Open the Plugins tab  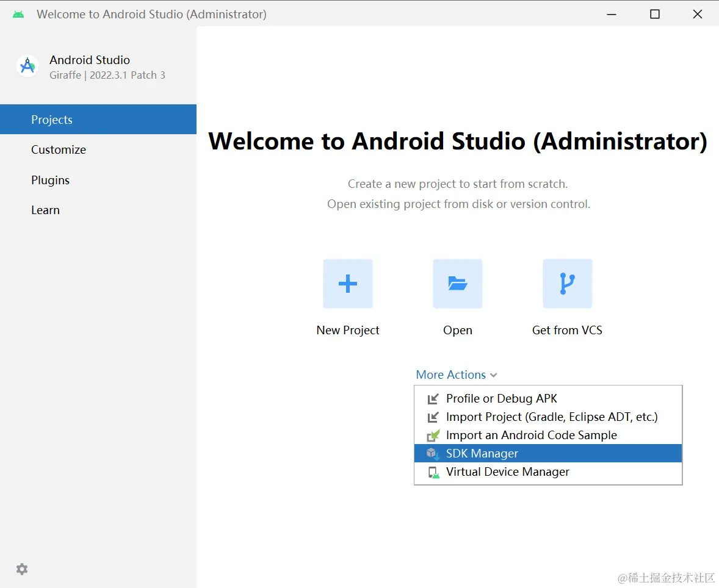coord(98,180)
